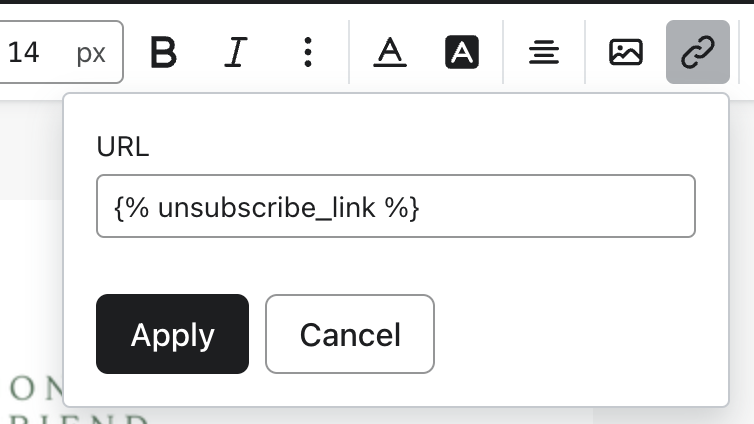Screen dimensions: 754x424
Task: Open the text alignment options
Action: [x=544, y=52]
